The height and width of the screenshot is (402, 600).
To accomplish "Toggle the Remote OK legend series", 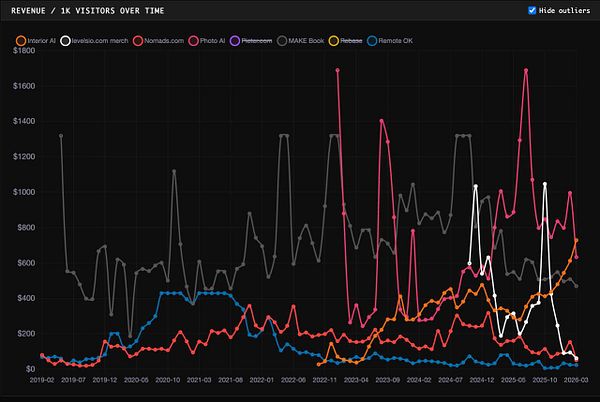I will 390,41.
